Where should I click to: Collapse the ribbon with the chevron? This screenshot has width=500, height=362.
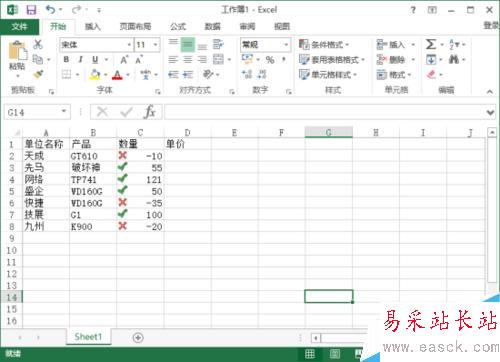(x=490, y=91)
